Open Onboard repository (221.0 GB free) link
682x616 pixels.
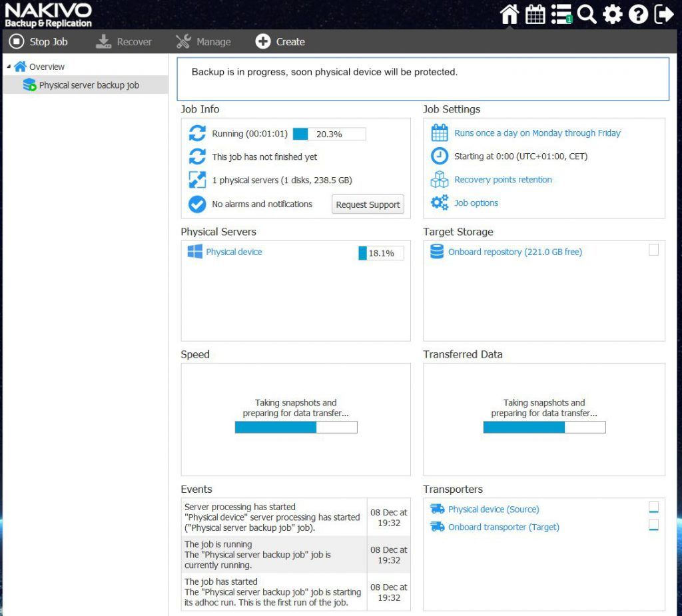515,252
